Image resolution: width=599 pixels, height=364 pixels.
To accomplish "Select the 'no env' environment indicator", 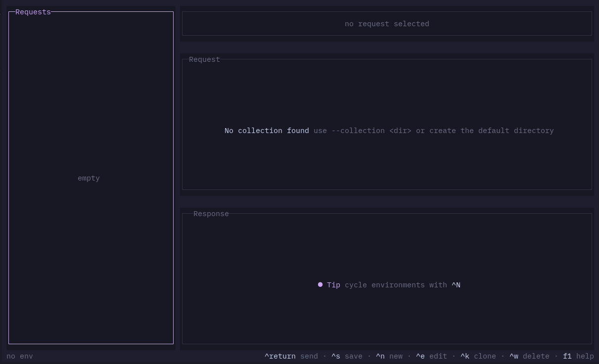I will click(20, 356).
